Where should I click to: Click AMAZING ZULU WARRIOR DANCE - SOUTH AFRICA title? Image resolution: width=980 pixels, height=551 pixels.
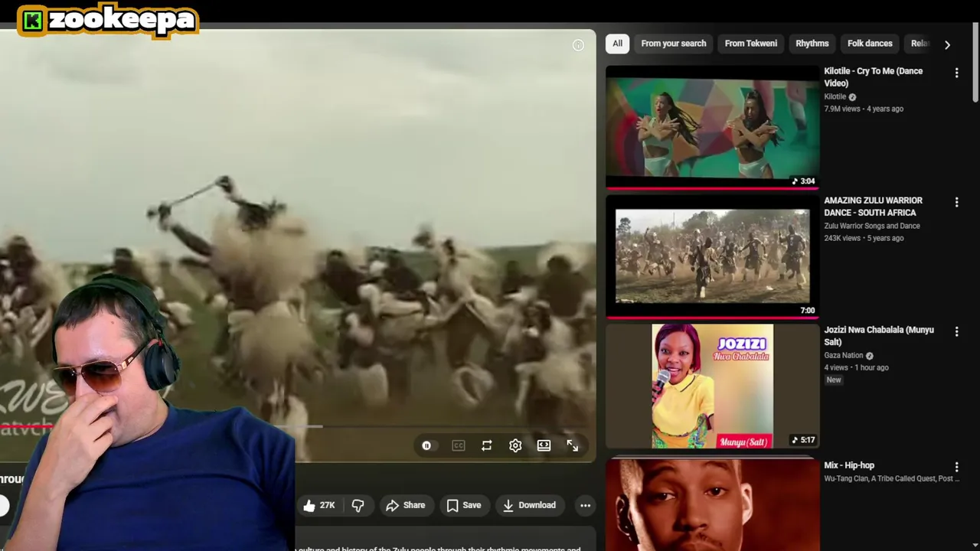click(873, 207)
